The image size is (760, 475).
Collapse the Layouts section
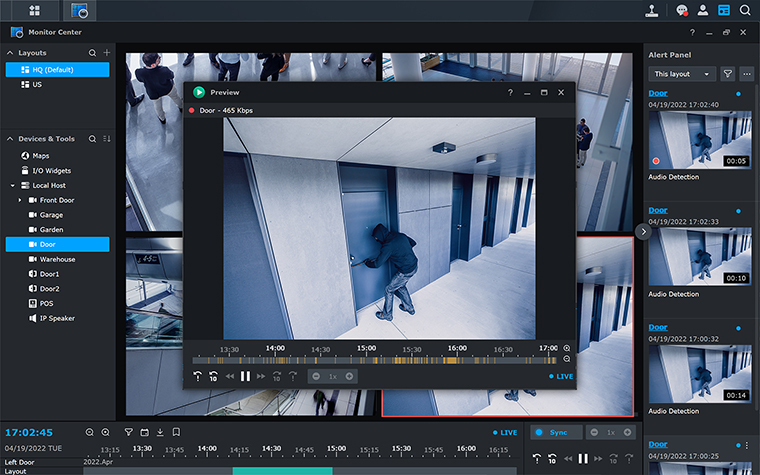(11, 52)
